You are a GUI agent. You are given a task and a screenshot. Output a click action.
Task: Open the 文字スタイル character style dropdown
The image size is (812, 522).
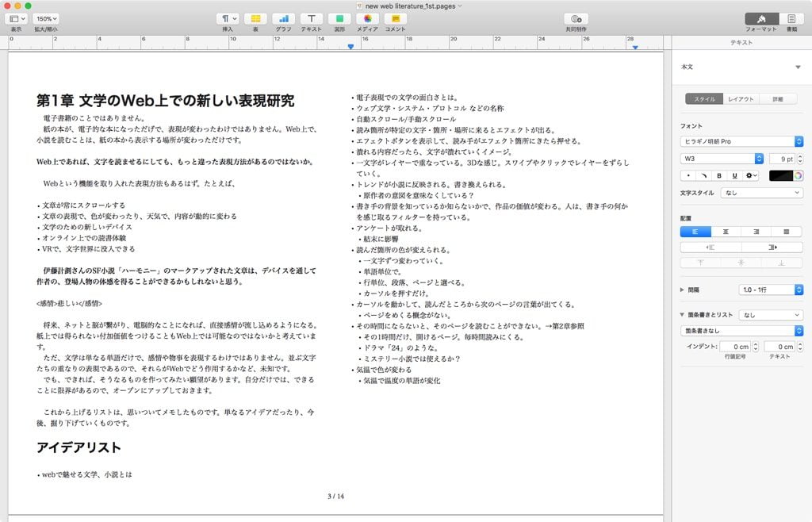pyautogui.click(x=762, y=193)
